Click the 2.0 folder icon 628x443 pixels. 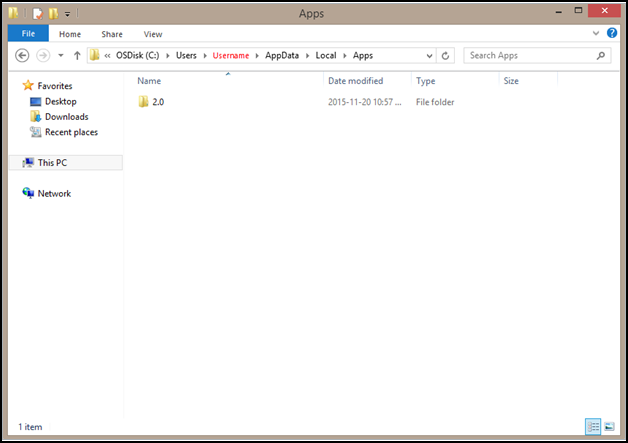[x=143, y=101]
